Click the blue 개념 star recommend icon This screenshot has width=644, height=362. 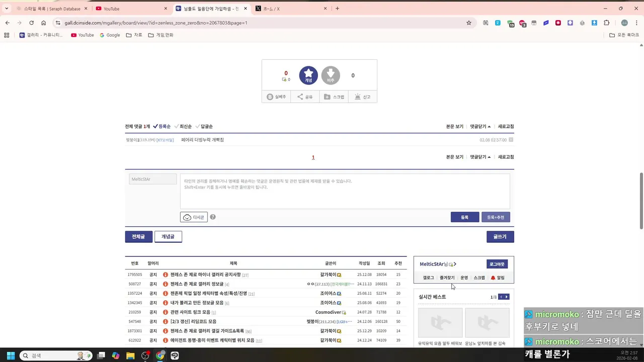pyautogui.click(x=308, y=75)
